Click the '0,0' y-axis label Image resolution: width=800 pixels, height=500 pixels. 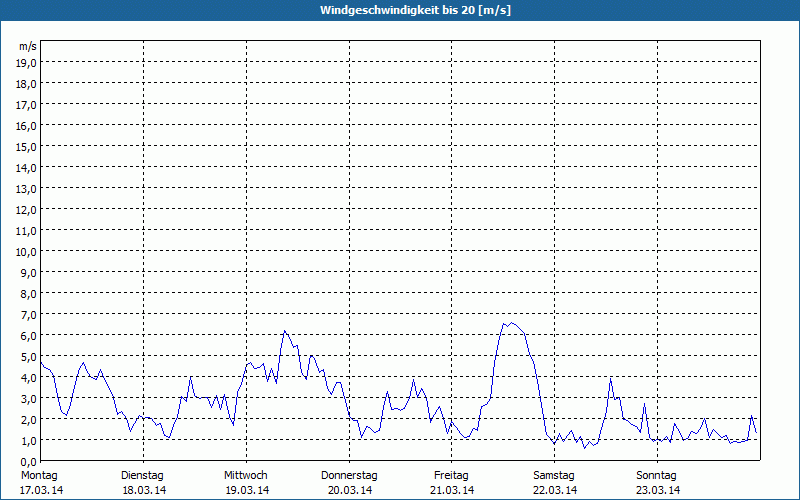[29, 462]
